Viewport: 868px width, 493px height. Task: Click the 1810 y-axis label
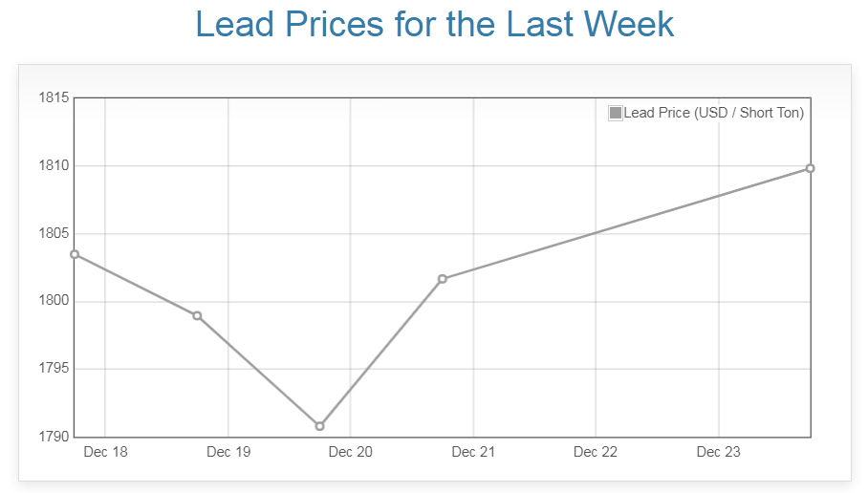[x=53, y=165]
